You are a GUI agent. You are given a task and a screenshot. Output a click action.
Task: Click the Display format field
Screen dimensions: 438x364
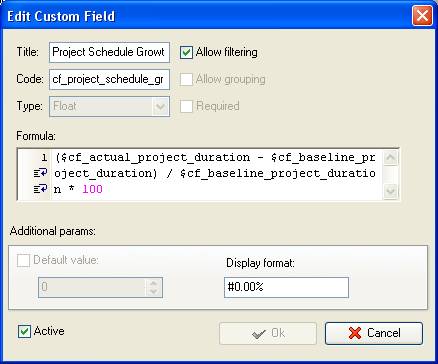point(286,287)
